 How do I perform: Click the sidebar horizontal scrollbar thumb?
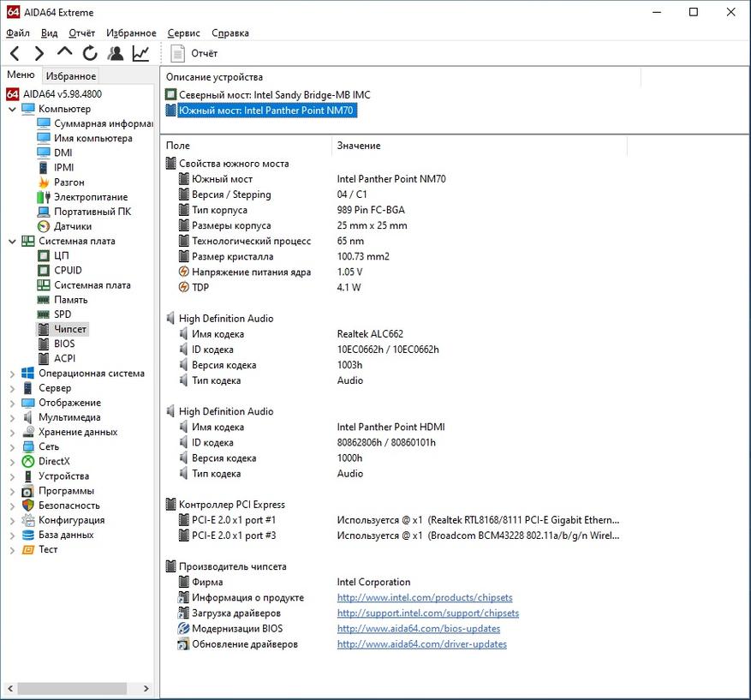[72, 689]
